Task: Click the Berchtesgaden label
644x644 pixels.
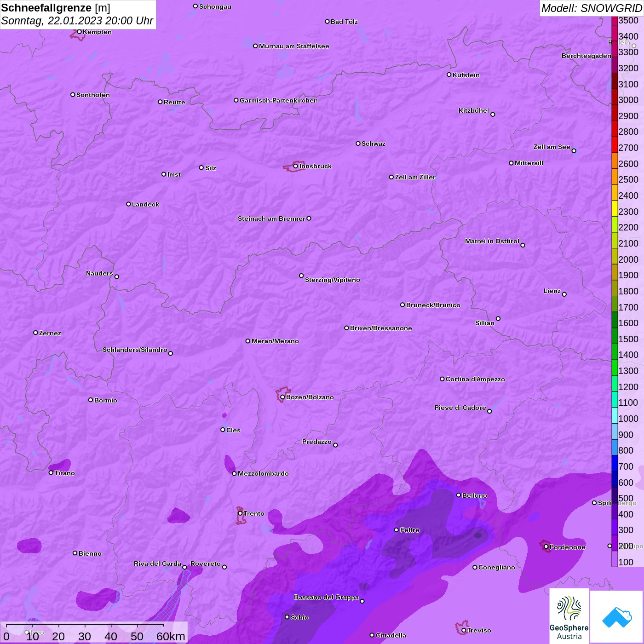Action: [x=586, y=56]
